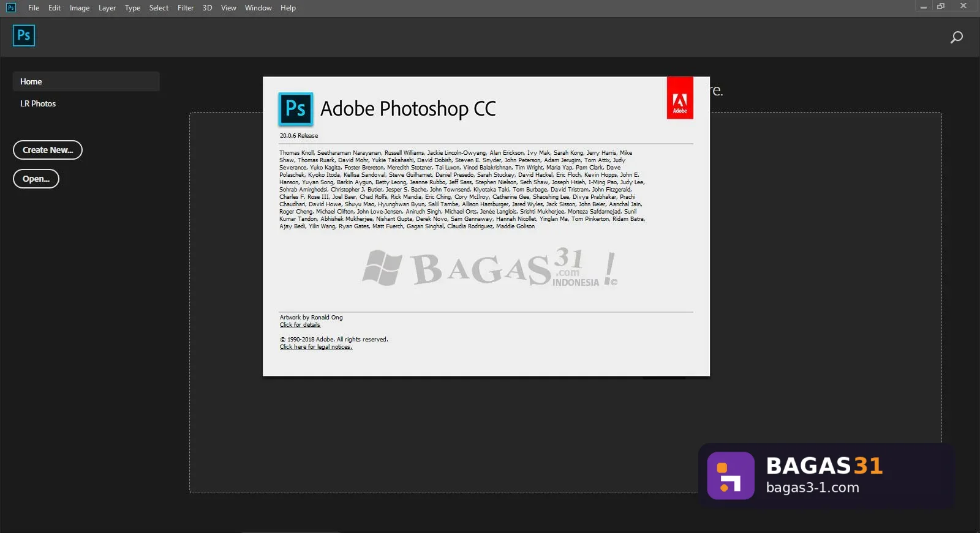The height and width of the screenshot is (533, 980).
Task: Follow the 'Click for details' link
Action: [300, 325]
